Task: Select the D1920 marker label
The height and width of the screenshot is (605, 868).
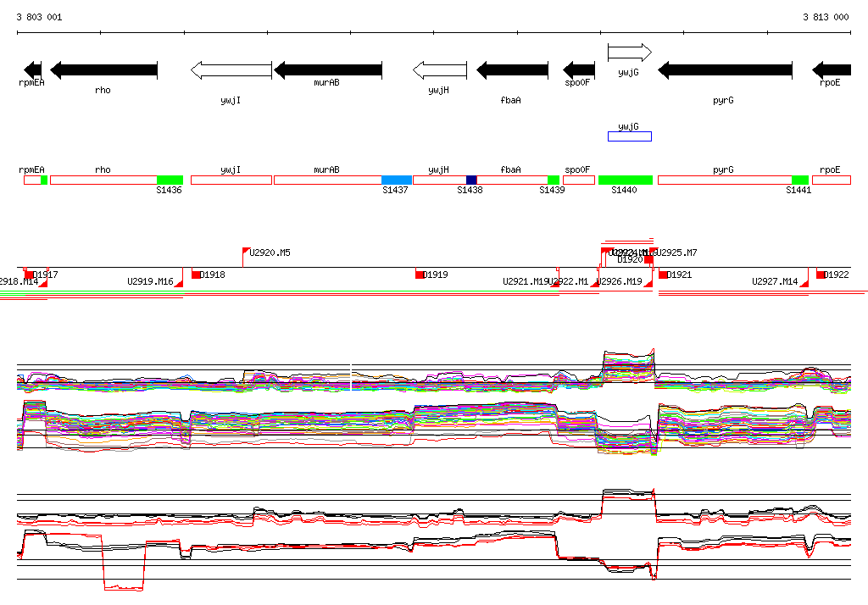Action: tap(630, 259)
